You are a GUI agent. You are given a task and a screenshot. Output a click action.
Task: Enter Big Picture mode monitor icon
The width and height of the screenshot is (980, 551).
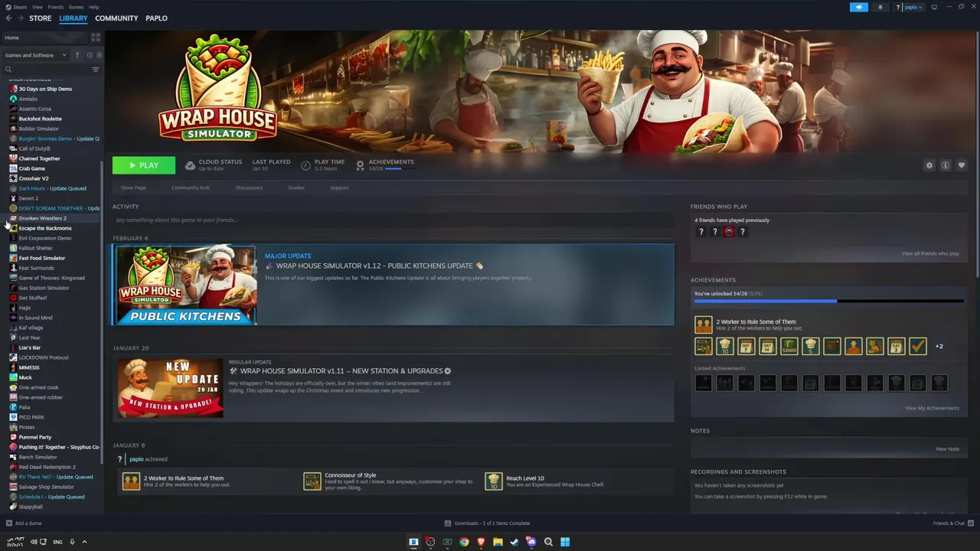click(x=934, y=7)
